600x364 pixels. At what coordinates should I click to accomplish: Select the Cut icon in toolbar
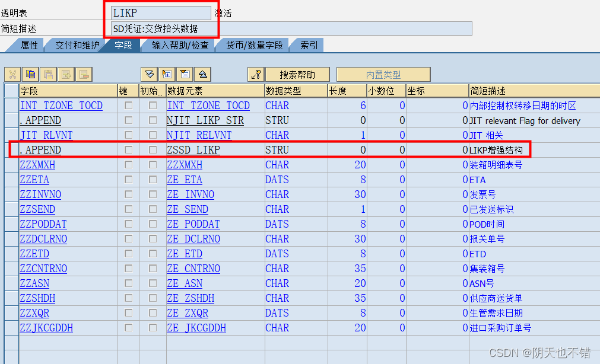tap(13, 74)
